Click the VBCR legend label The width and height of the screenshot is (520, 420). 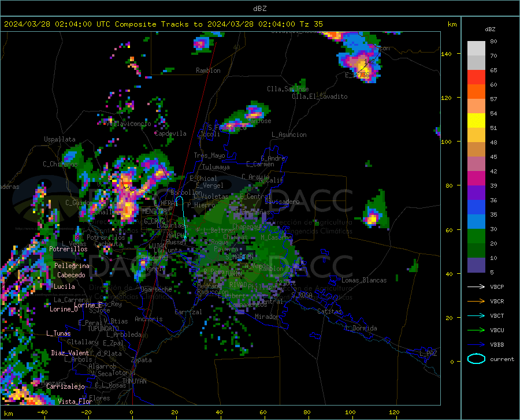click(x=497, y=302)
